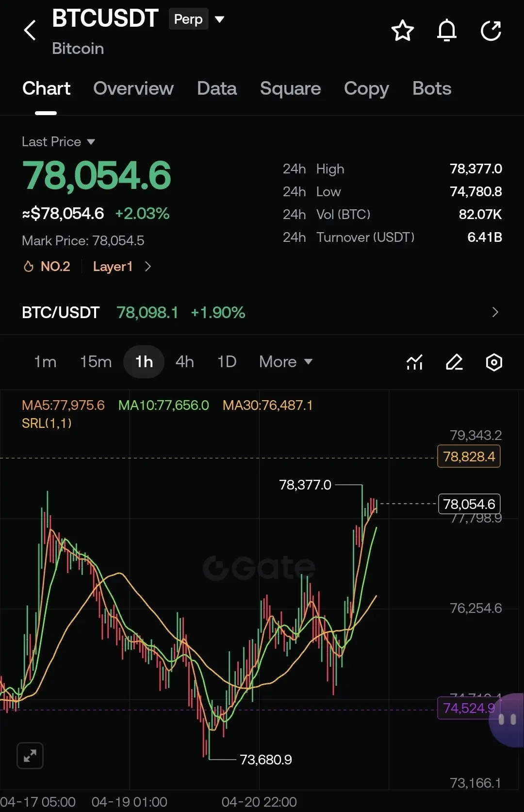Tap Mark Price: 78,054.5
The height and width of the screenshot is (812, 524).
83,240
